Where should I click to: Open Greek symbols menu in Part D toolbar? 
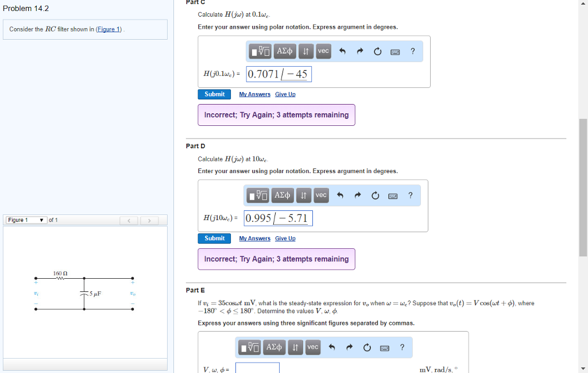click(x=283, y=195)
